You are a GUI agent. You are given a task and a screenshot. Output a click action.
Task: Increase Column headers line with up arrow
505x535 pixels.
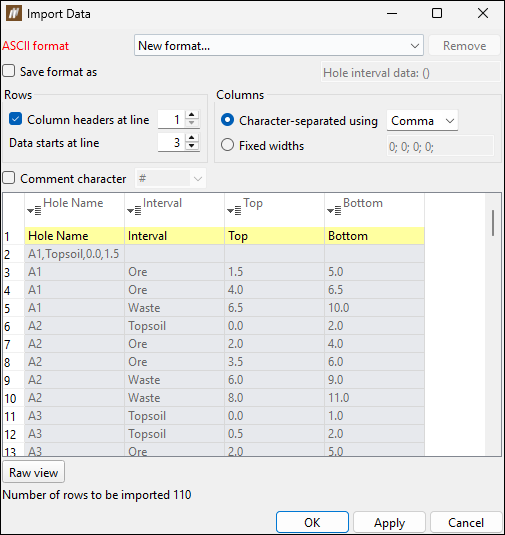pyautogui.click(x=192, y=115)
